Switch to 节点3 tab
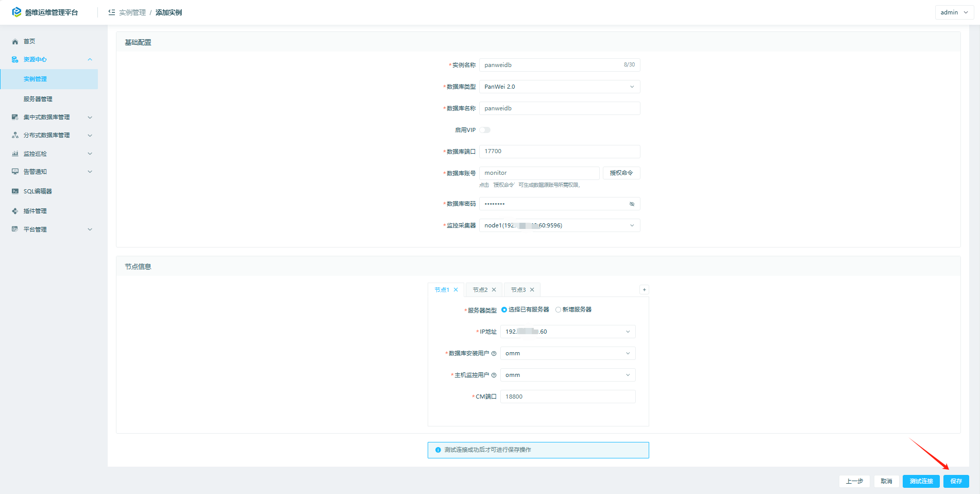This screenshot has height=494, width=980. point(518,290)
